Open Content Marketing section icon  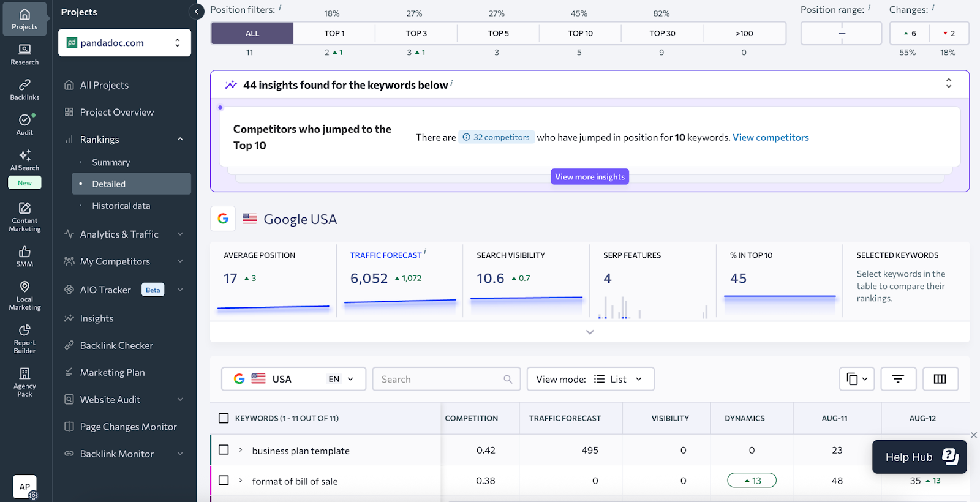(24, 217)
